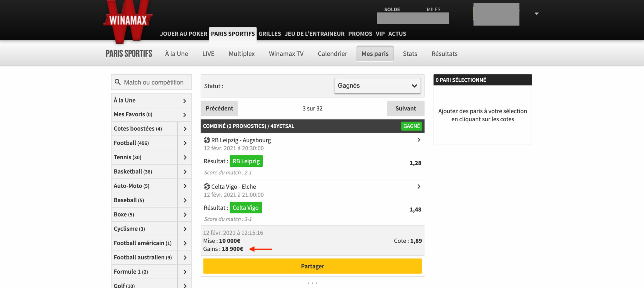
Task: Open Jouer au Poker tab
Action: (183, 34)
